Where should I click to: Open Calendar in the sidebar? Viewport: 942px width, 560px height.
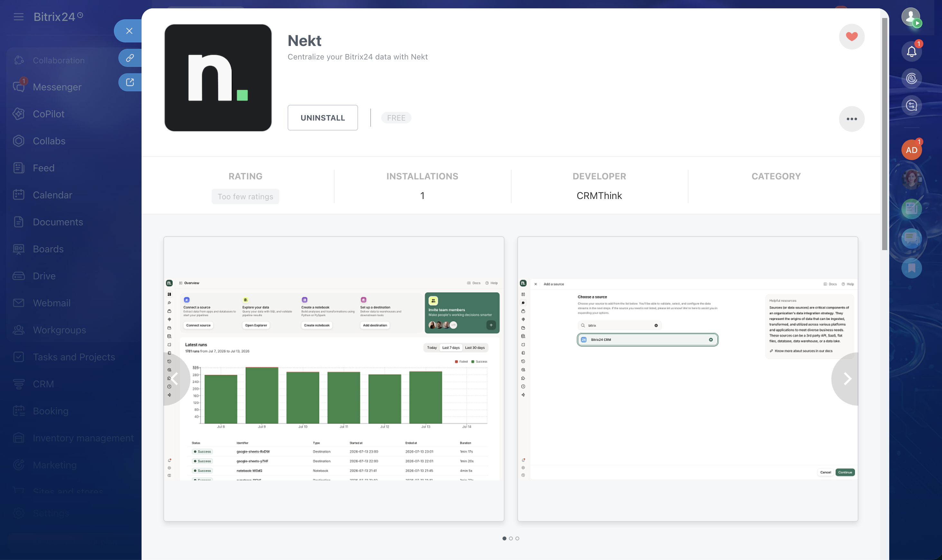tap(52, 195)
